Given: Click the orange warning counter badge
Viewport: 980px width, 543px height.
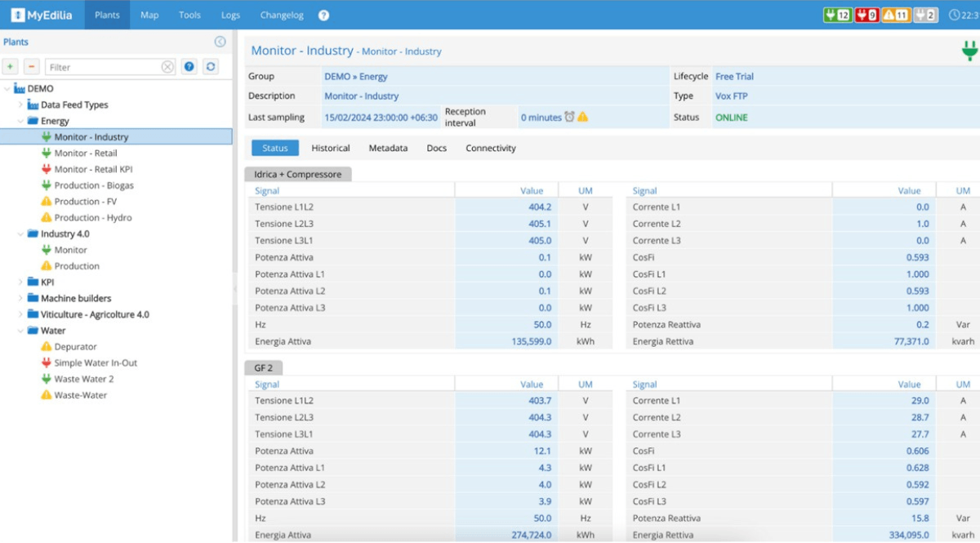Looking at the screenshot, I should pos(896,15).
